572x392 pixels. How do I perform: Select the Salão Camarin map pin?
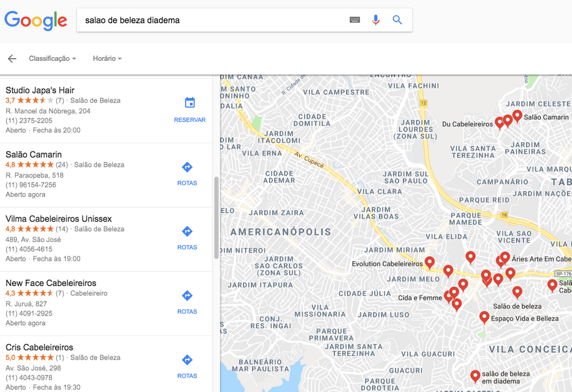tap(517, 116)
